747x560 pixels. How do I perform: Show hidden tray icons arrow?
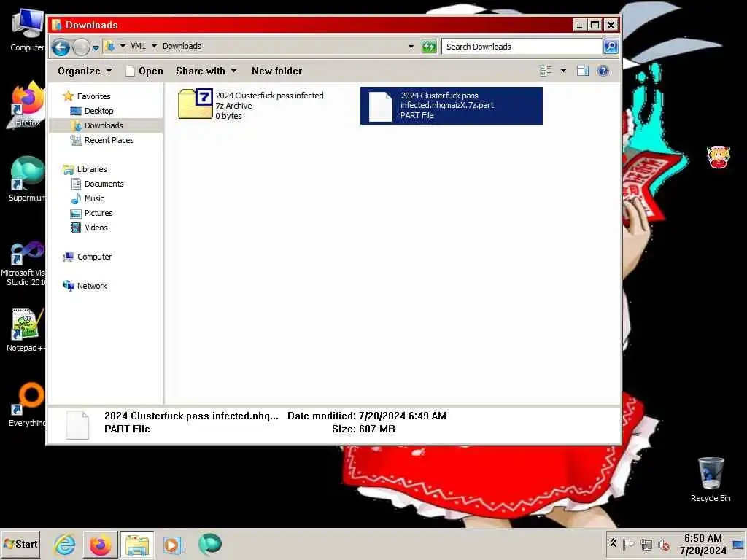pyautogui.click(x=613, y=543)
